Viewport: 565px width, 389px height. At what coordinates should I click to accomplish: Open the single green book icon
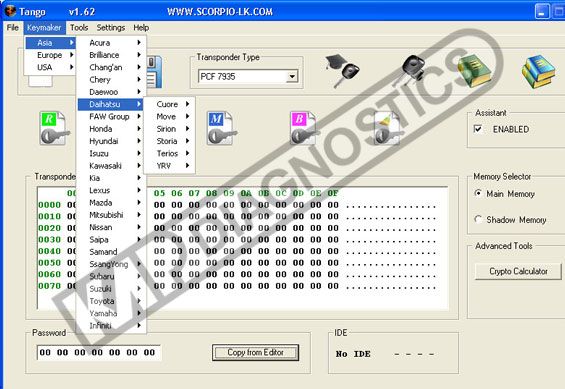475,71
